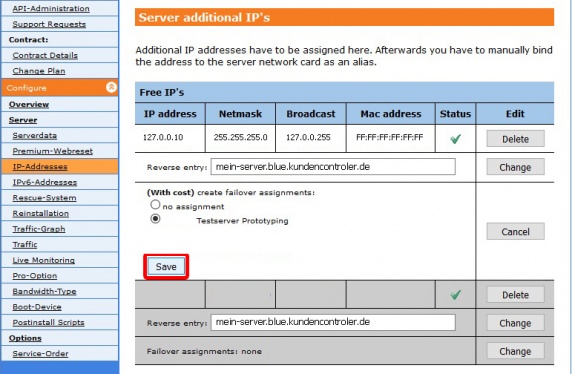The width and height of the screenshot is (572, 374).
Task: Click green status checkmark in gray row
Action: pos(455,294)
